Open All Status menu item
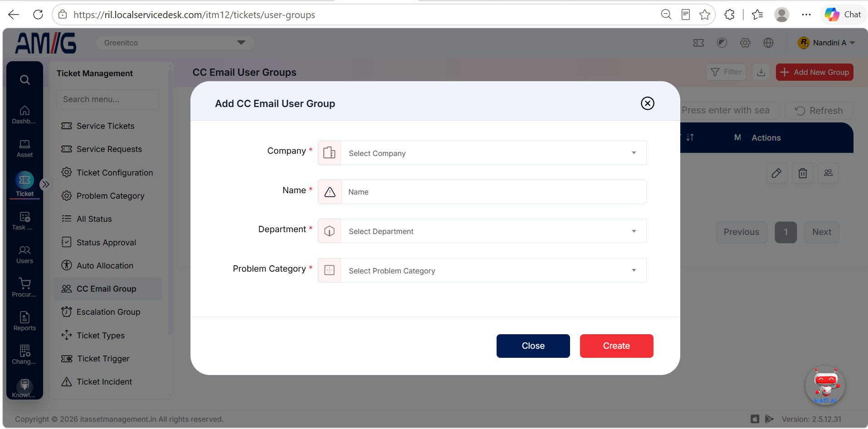868x429 pixels. point(107,219)
